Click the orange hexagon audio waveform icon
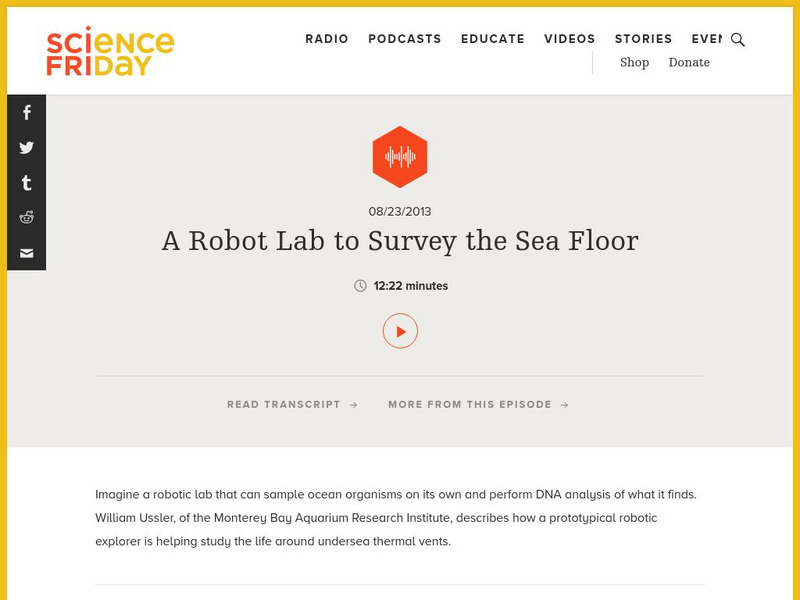The height and width of the screenshot is (600, 800). coord(400,157)
